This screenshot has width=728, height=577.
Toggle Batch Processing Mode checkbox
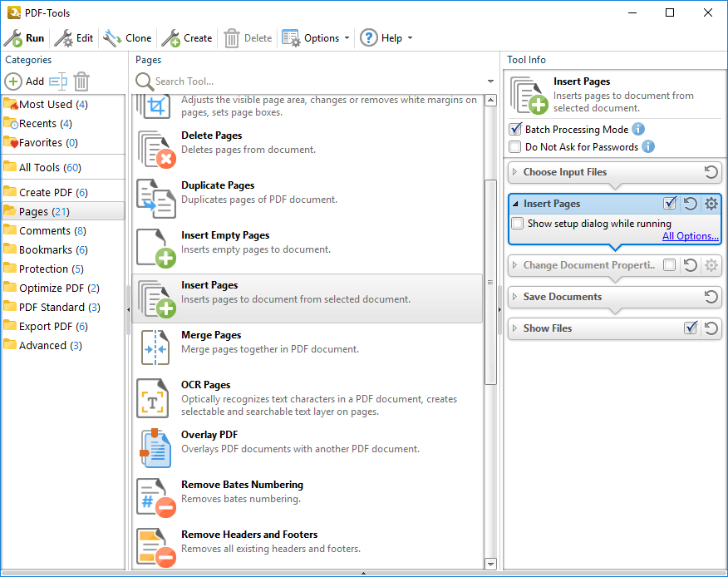pyautogui.click(x=515, y=129)
